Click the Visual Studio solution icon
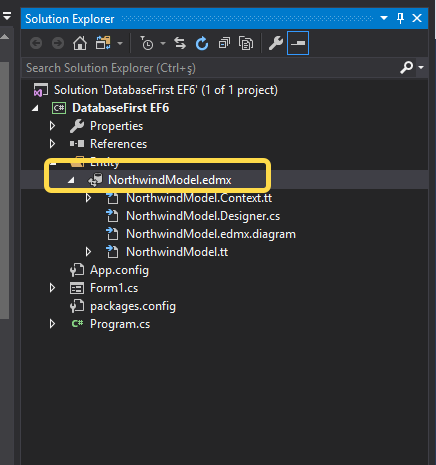Image resolution: width=436 pixels, height=465 pixels. click(x=41, y=90)
